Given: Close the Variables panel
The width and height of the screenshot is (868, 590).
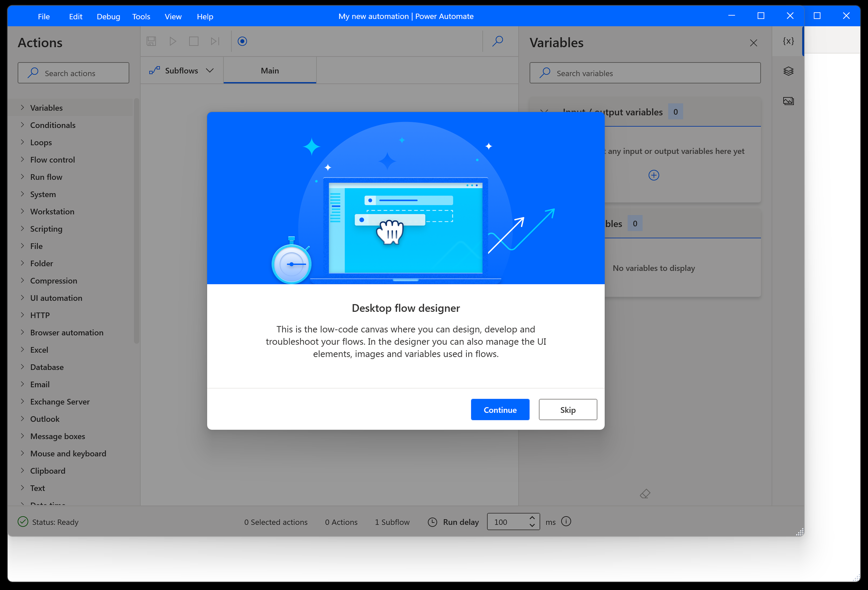Looking at the screenshot, I should coord(753,43).
